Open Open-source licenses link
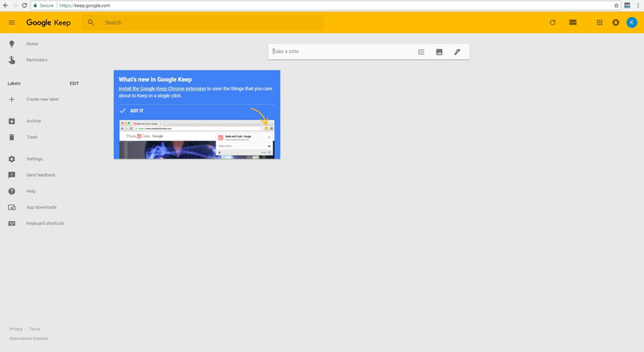644x352 pixels. click(28, 339)
